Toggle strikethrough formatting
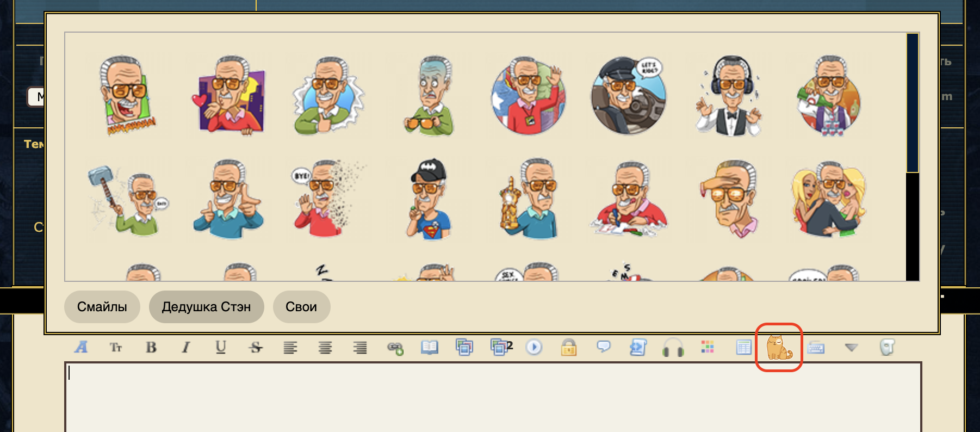Screen dimensions: 980x432 click(256, 347)
